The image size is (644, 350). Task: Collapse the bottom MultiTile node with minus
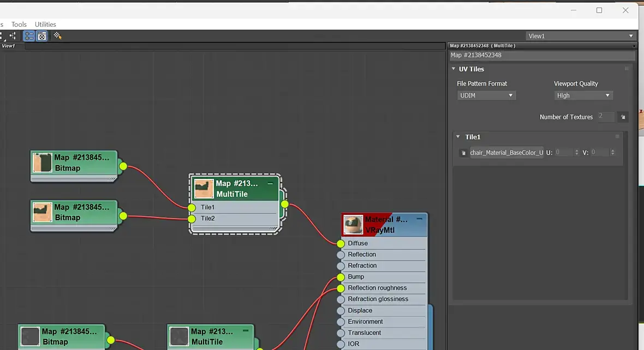(245, 330)
